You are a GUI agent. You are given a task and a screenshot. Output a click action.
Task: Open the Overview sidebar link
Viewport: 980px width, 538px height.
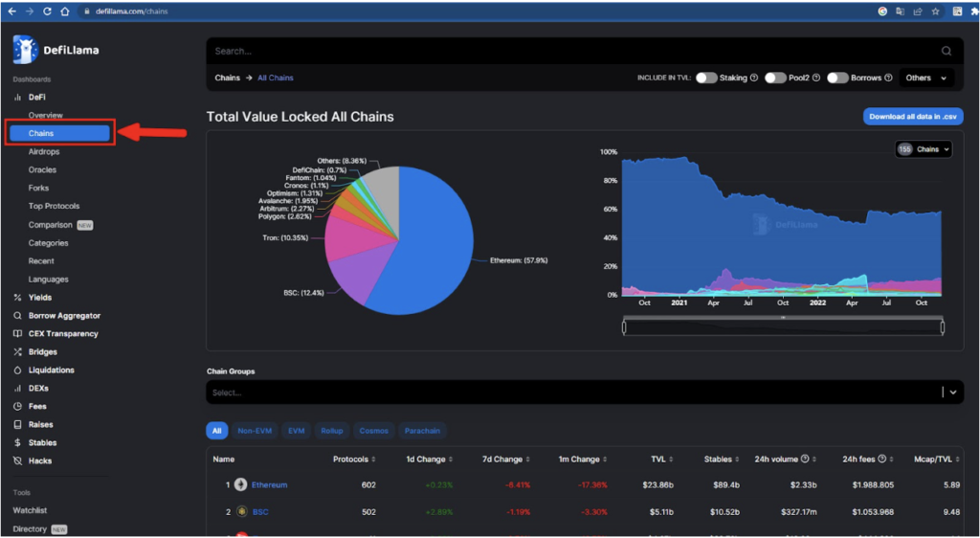coord(46,116)
